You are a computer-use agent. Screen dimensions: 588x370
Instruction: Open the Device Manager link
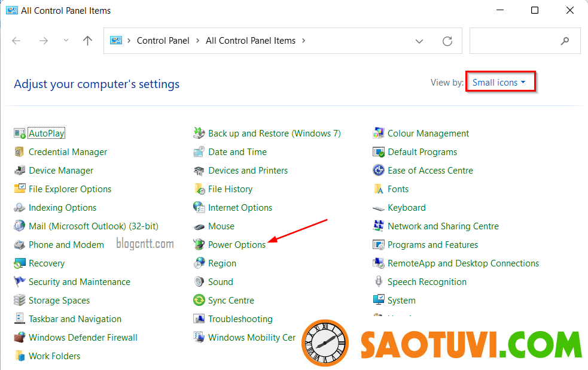tap(61, 171)
